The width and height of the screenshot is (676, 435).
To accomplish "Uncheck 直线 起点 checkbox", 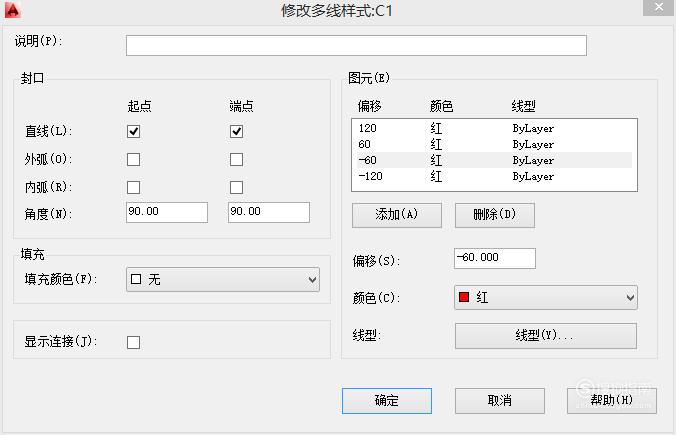I will pyautogui.click(x=134, y=131).
